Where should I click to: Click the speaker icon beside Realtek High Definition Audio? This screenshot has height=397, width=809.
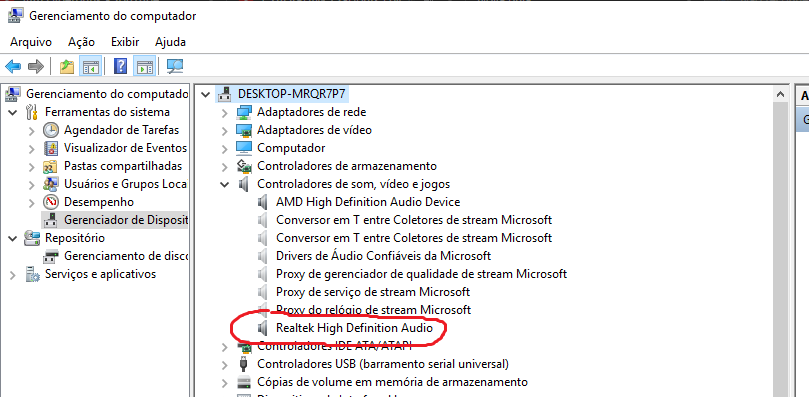tap(263, 328)
